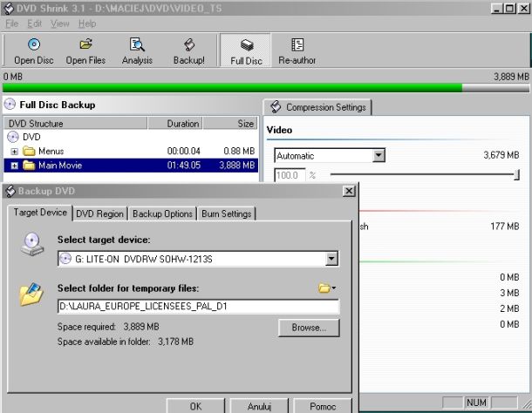Click the Menus size 0.88 MB
Image resolution: width=532 pixels, height=413 pixels.
239,151
